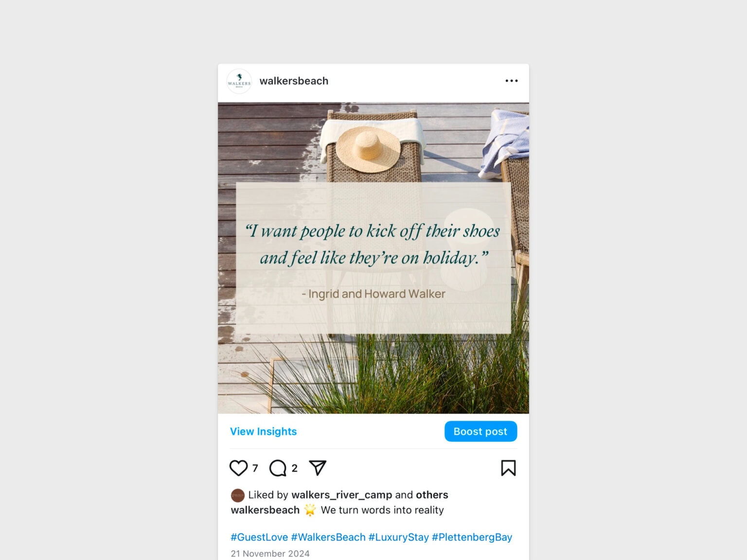Click the Boost post button
This screenshot has height=560, width=747.
tap(480, 432)
